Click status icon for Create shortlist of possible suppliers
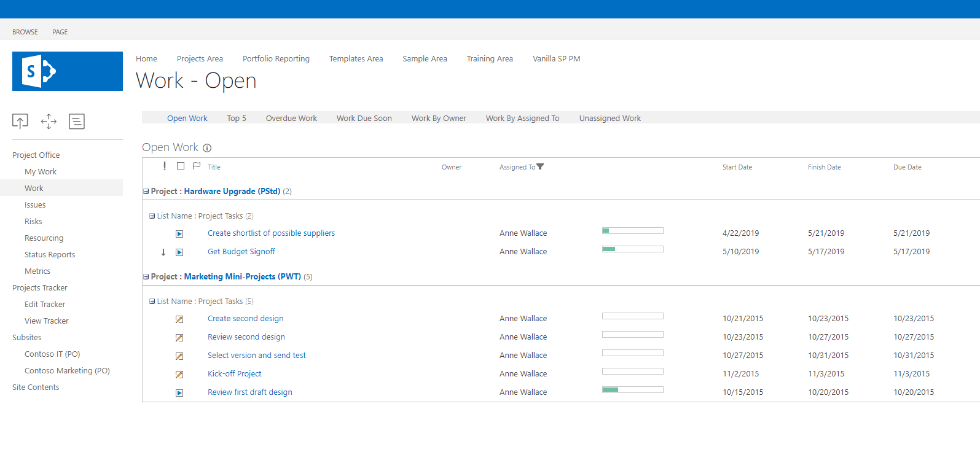The height and width of the screenshot is (471, 980). (179, 234)
